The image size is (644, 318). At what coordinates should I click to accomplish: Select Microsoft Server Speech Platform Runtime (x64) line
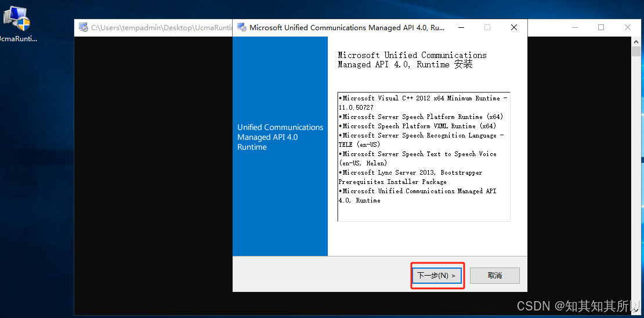pos(421,117)
